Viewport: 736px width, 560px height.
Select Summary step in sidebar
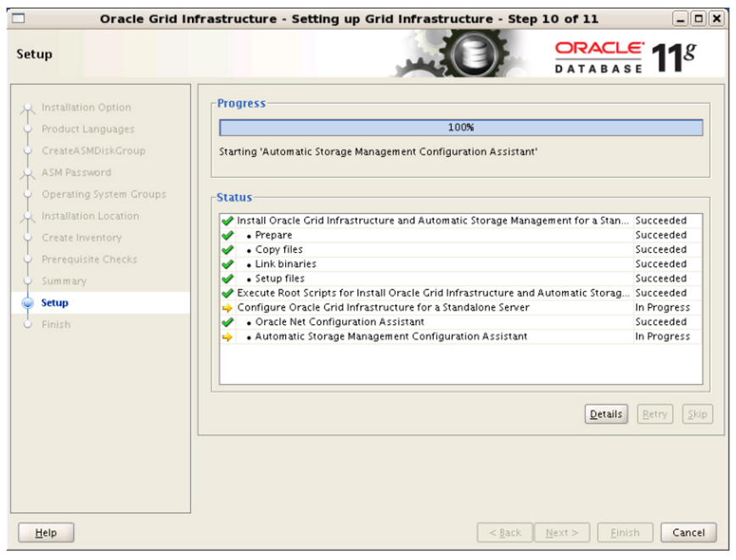(x=64, y=281)
